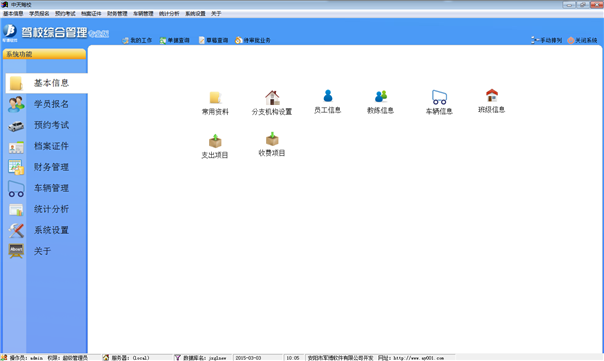Screen dimensions: 604x361
Task: Click the 关闭系统 button
Action: (582, 40)
